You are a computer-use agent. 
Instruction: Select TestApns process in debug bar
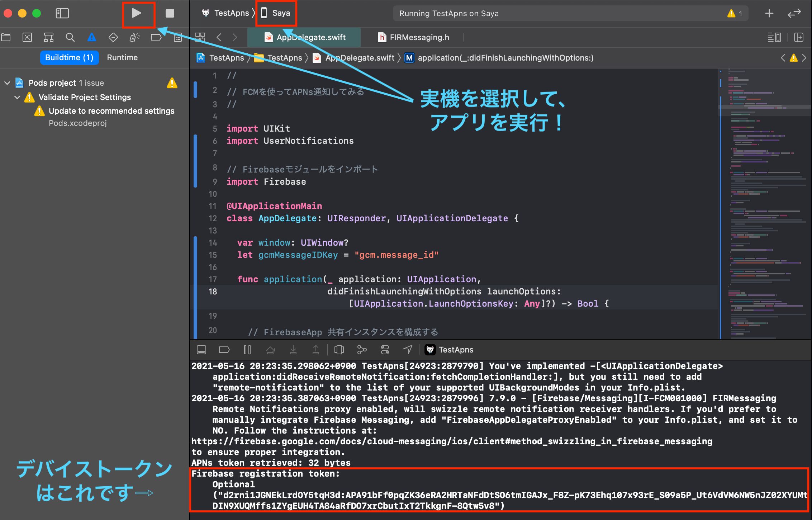(x=449, y=350)
